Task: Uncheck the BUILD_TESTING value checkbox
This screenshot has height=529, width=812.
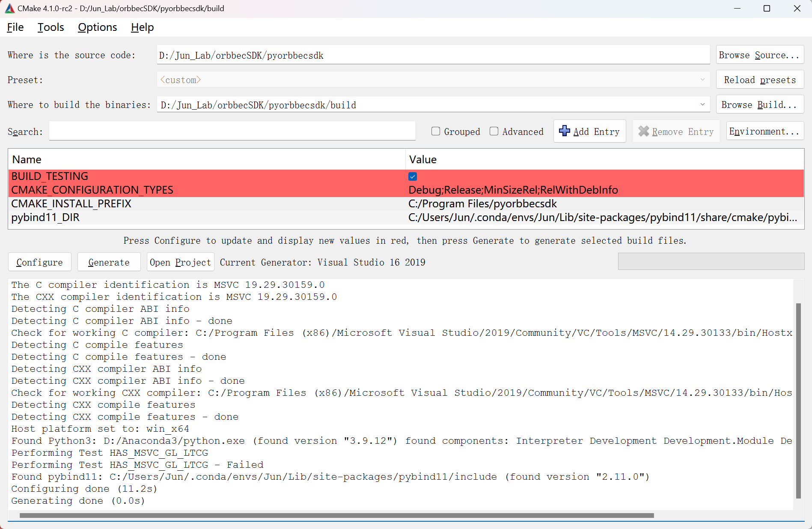Action: (412, 176)
